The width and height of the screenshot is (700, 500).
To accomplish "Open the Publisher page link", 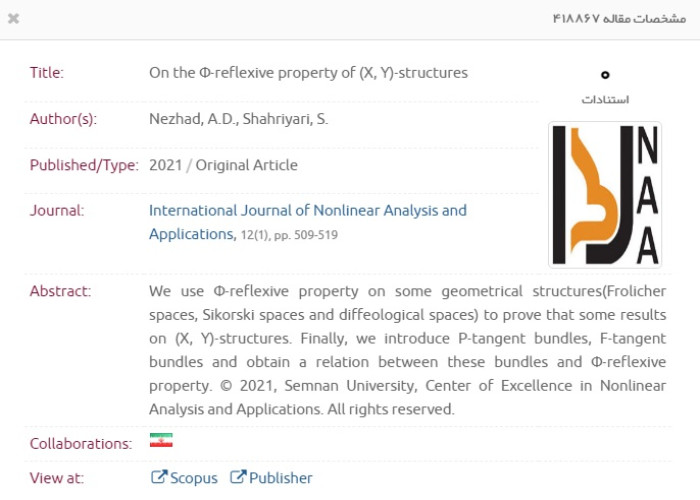I will tap(280, 478).
